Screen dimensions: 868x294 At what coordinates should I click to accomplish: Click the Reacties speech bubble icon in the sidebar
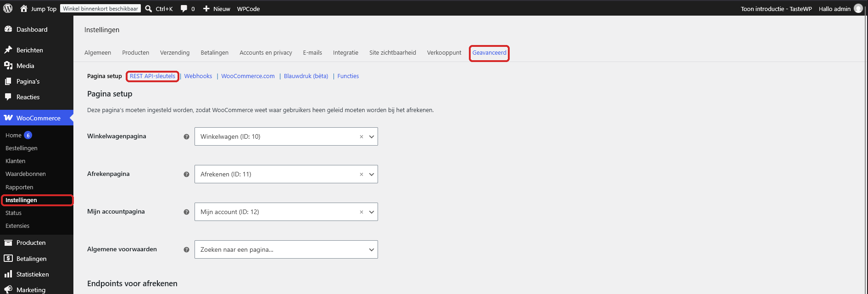pos(8,97)
